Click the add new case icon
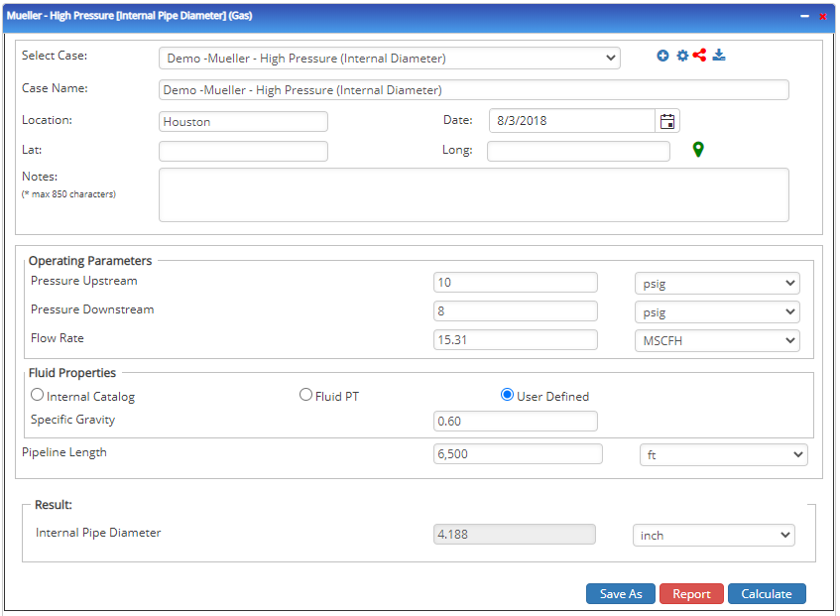840x616 pixels. (662, 56)
